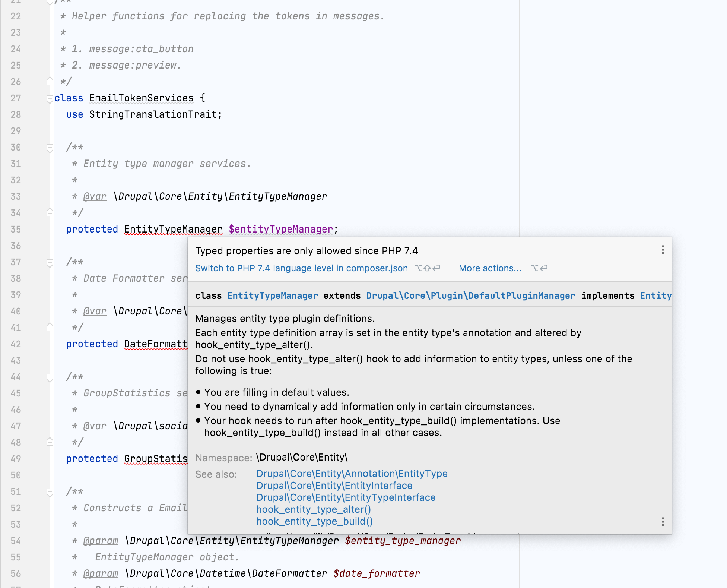Collapse the EmailTokenServices class fold marker
This screenshot has height=588, width=727.
tap(49, 98)
